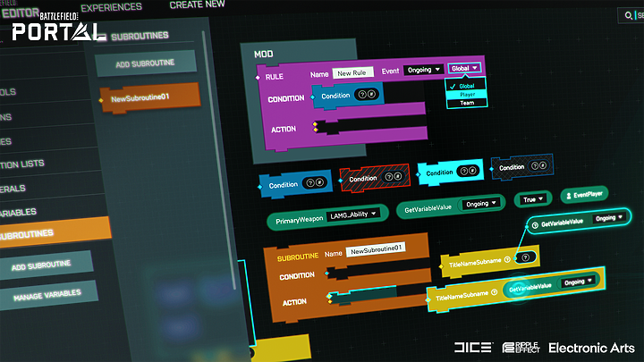Open the LAMG_Ability weapon dropdown

coord(352,215)
